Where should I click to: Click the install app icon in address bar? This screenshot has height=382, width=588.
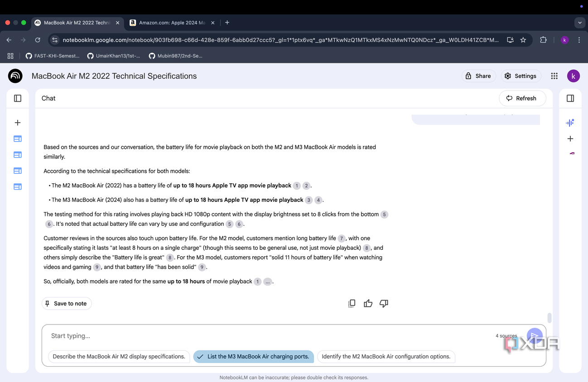tap(510, 40)
